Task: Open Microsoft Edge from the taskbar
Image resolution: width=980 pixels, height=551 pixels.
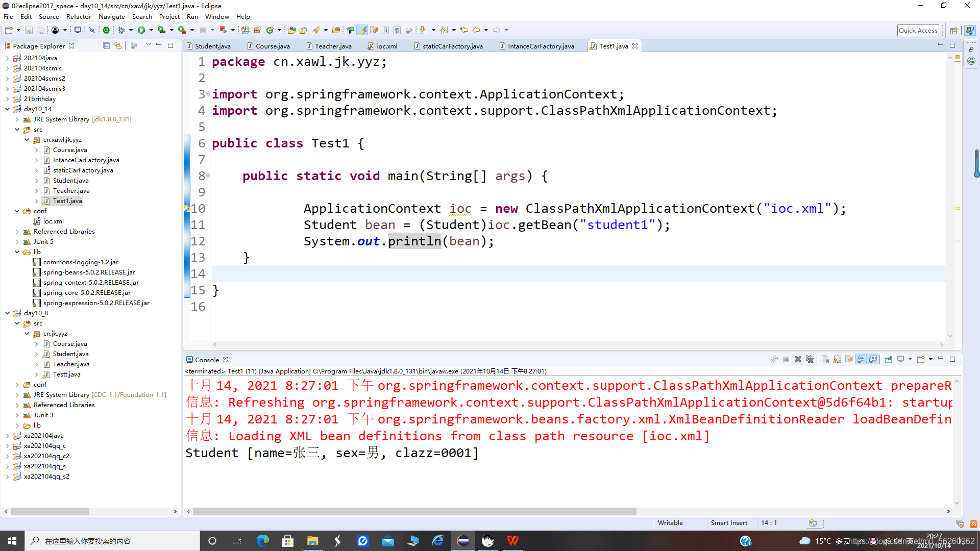Action: tap(263, 541)
